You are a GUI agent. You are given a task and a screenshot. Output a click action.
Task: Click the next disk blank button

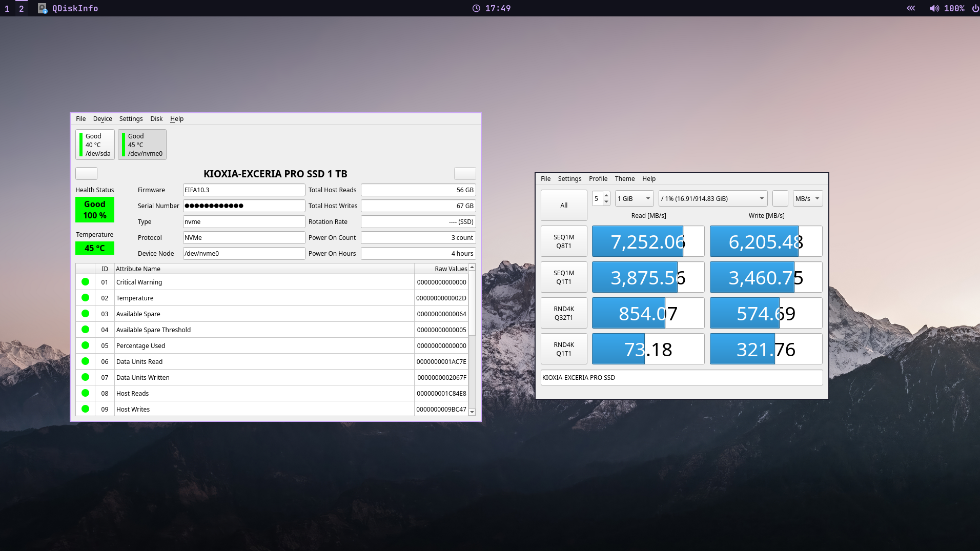pyautogui.click(x=465, y=173)
